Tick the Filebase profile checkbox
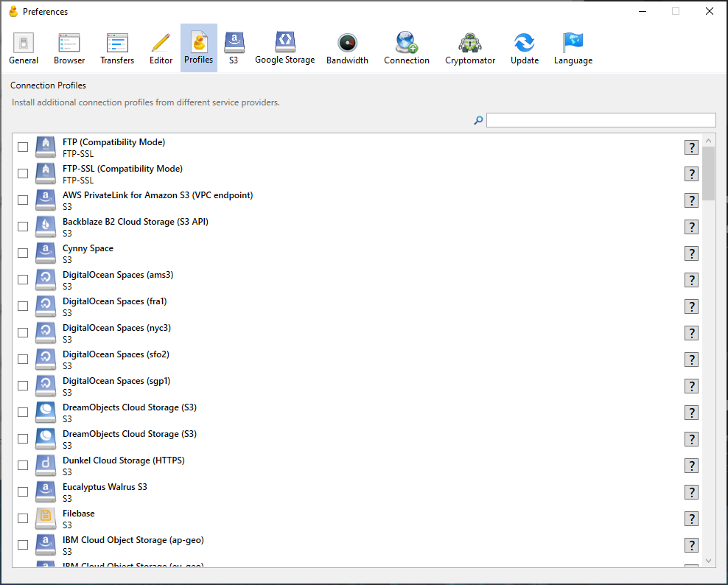Image resolution: width=728 pixels, height=585 pixels. [23, 519]
